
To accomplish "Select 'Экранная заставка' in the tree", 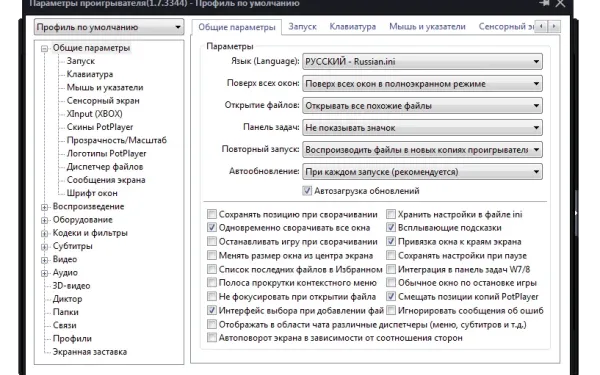I will click(90, 352).
